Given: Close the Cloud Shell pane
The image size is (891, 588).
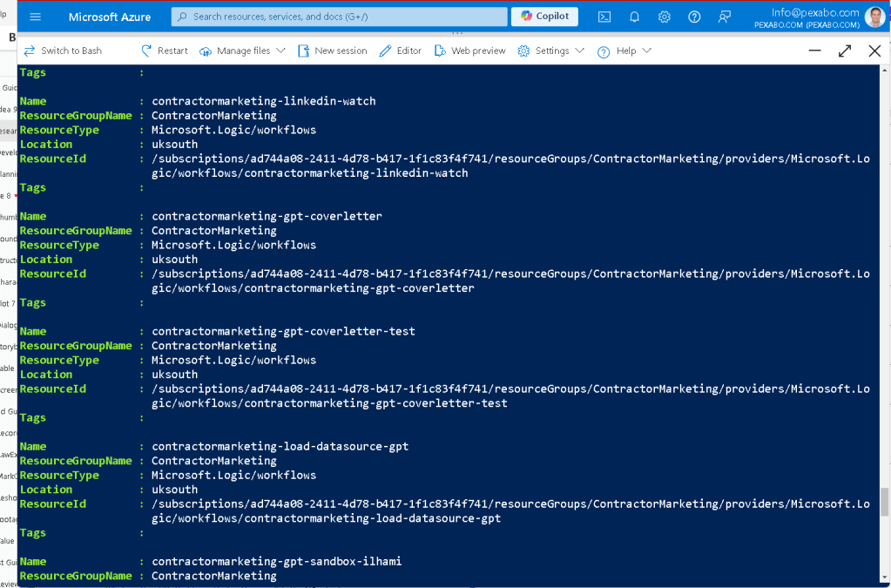Looking at the screenshot, I should coord(874,51).
